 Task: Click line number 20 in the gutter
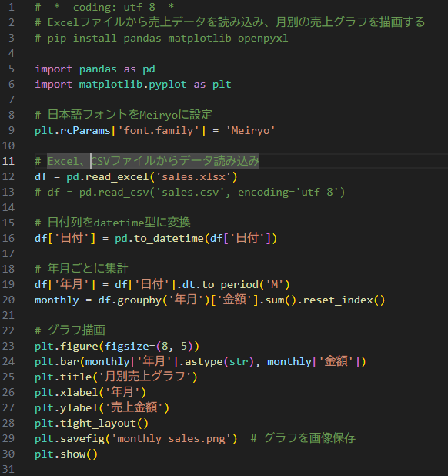(x=8, y=300)
